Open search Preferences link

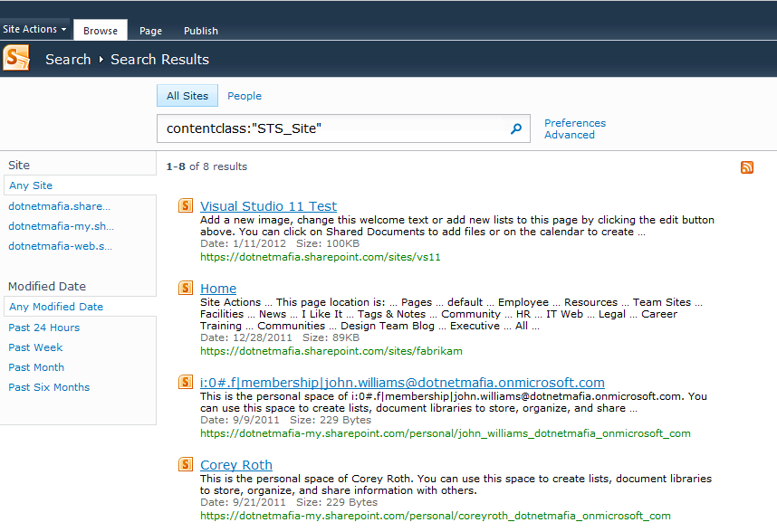[x=575, y=123]
